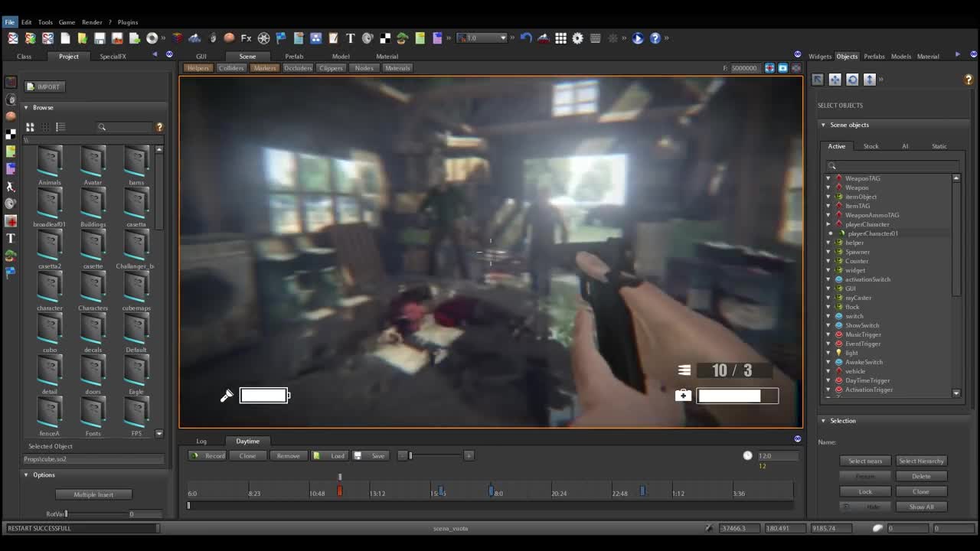The image size is (980, 551).
Task: Toggle the Occluders display filter
Action: click(298, 68)
